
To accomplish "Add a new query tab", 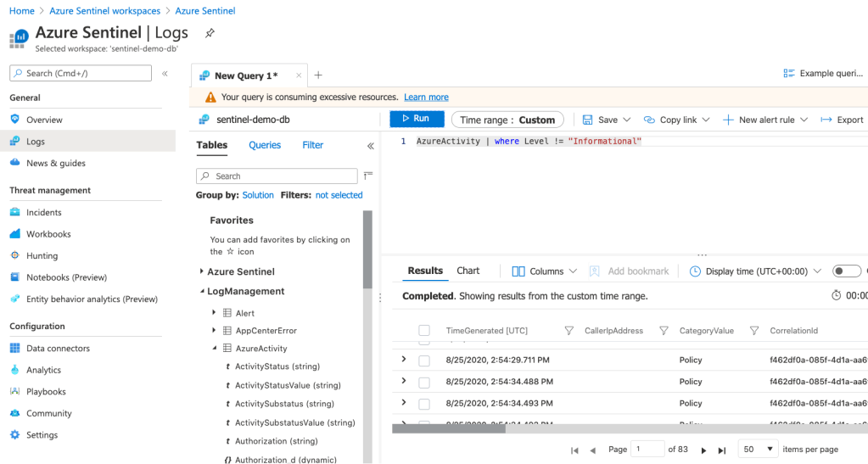I will click(x=318, y=75).
